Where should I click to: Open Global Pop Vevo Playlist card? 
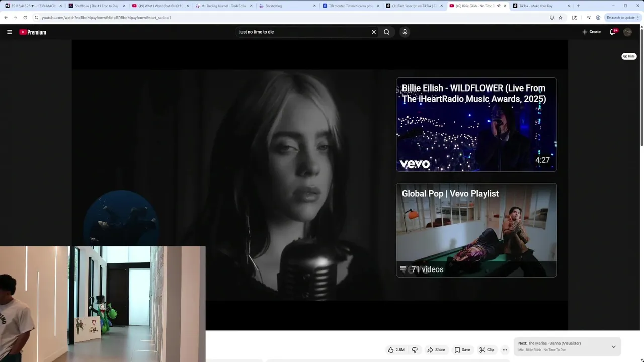coord(476,230)
